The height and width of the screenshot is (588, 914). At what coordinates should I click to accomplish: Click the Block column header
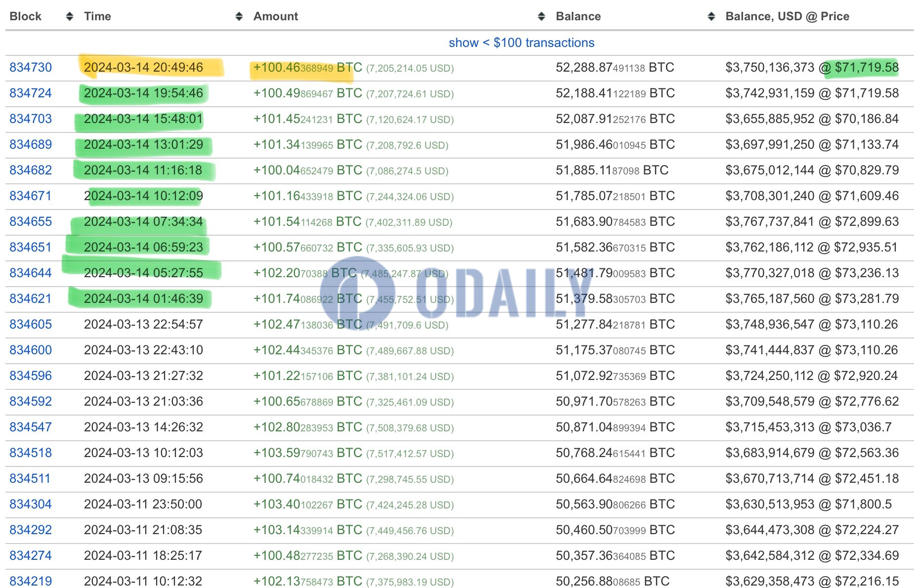coord(27,15)
